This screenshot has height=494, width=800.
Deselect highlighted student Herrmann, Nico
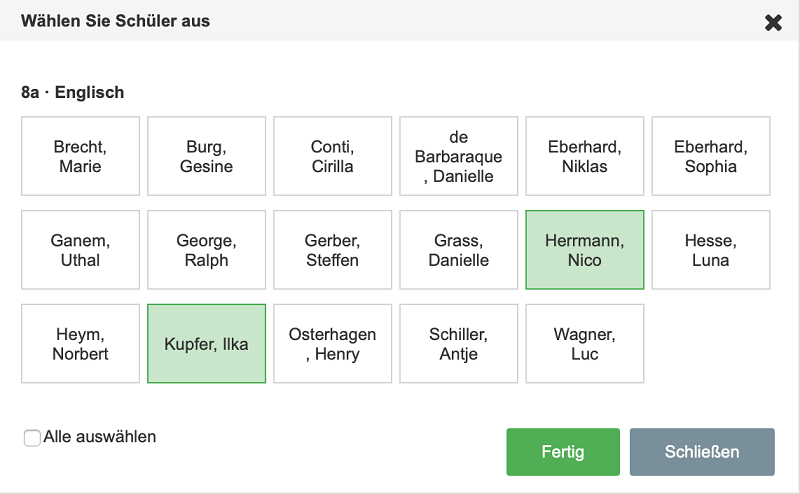(585, 250)
